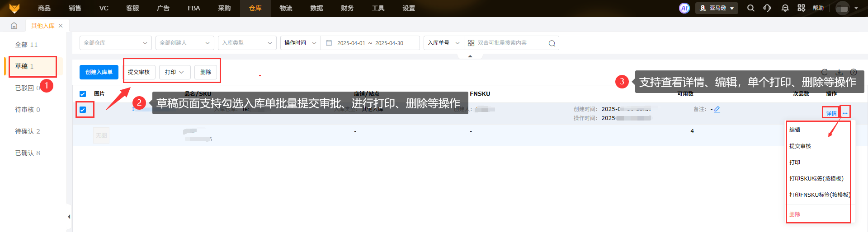Click the batch search grid icon
The width and height of the screenshot is (868, 232).
pos(471,43)
